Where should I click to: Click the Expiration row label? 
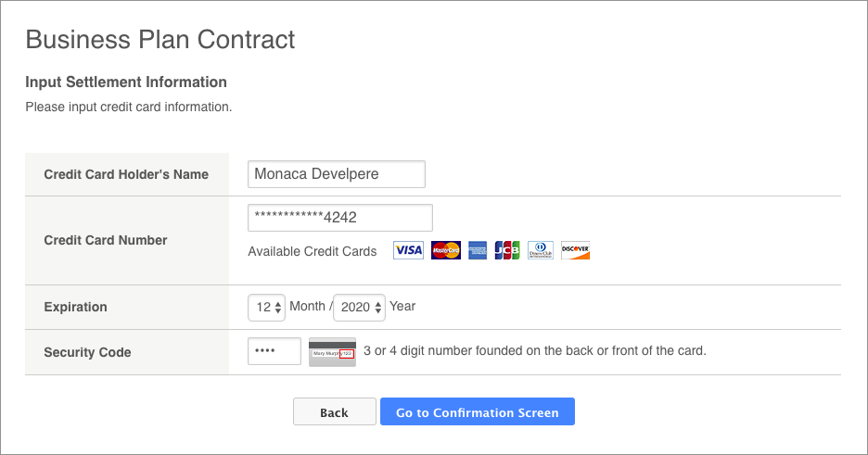tap(76, 307)
